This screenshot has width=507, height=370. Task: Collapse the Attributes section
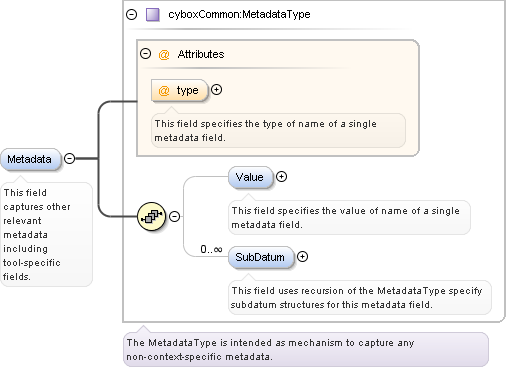145,54
